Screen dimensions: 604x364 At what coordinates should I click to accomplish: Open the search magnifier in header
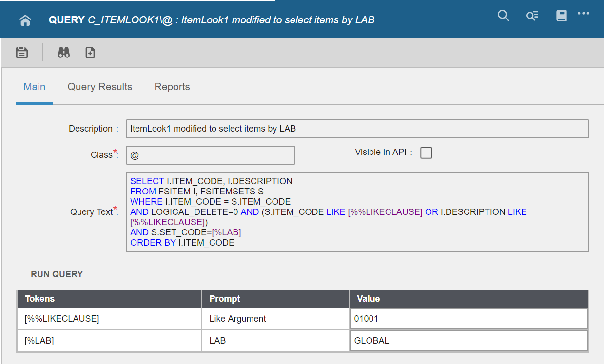click(x=503, y=16)
